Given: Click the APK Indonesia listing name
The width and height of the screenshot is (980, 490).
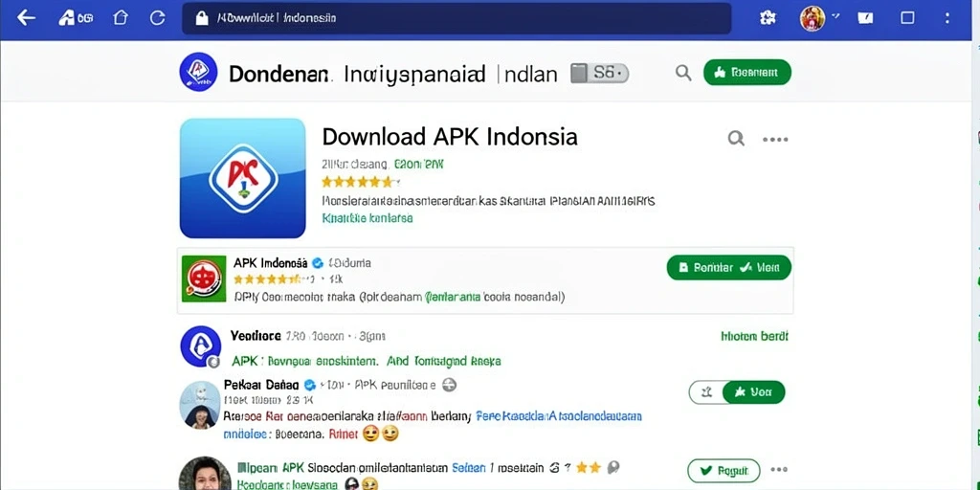Looking at the screenshot, I should pyautogui.click(x=271, y=262).
